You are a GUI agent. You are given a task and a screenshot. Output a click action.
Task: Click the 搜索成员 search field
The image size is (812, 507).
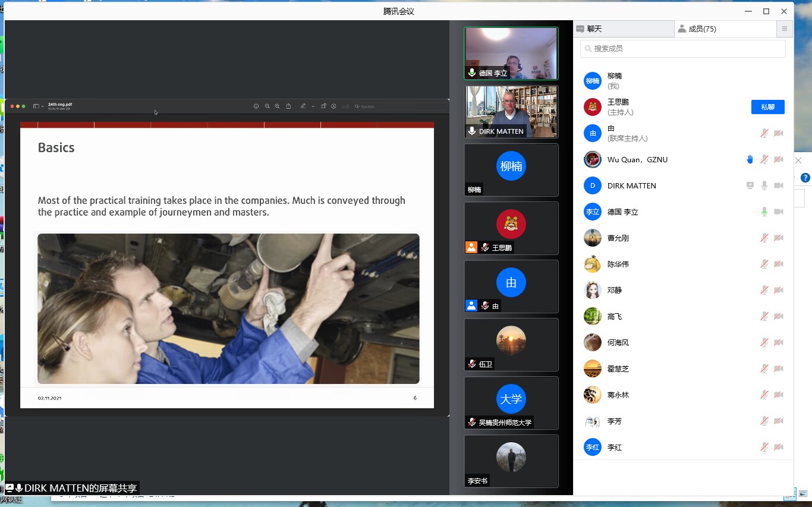tap(682, 49)
